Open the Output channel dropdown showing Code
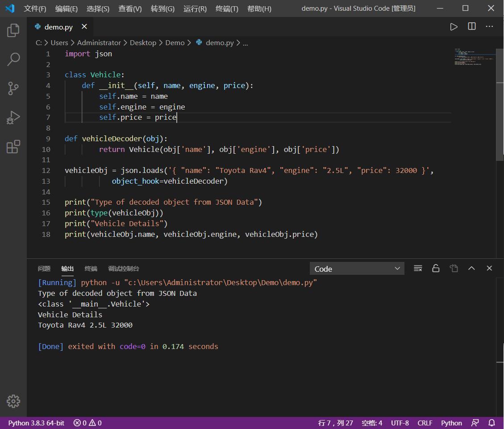The image size is (504, 429). (x=357, y=269)
